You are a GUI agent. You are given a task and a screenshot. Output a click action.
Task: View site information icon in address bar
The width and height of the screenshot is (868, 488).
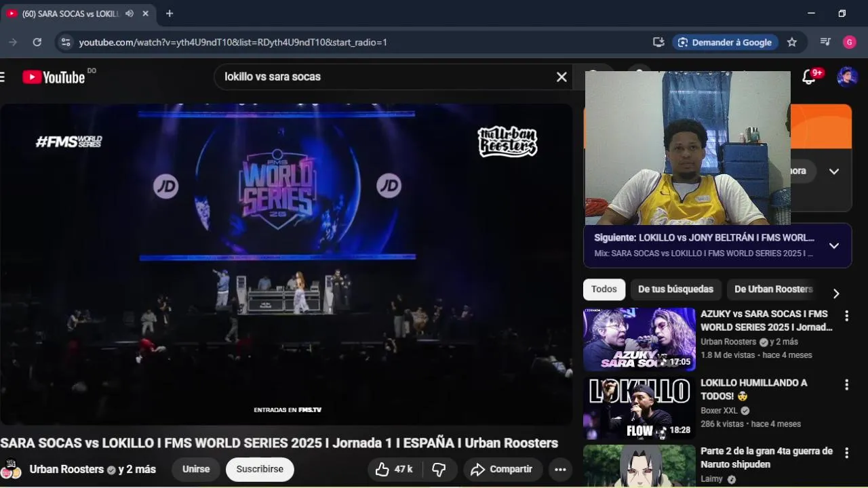[65, 42]
